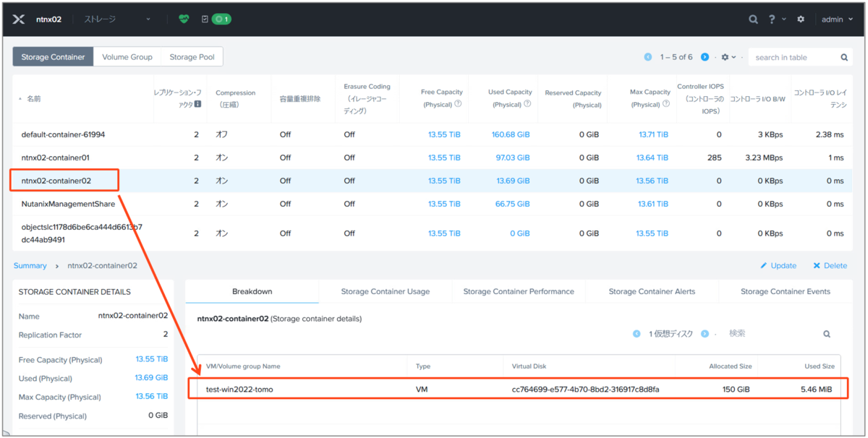Click the 5.46 MiB used size cell
Image resolution: width=868 pixels, height=438 pixels.
point(816,390)
